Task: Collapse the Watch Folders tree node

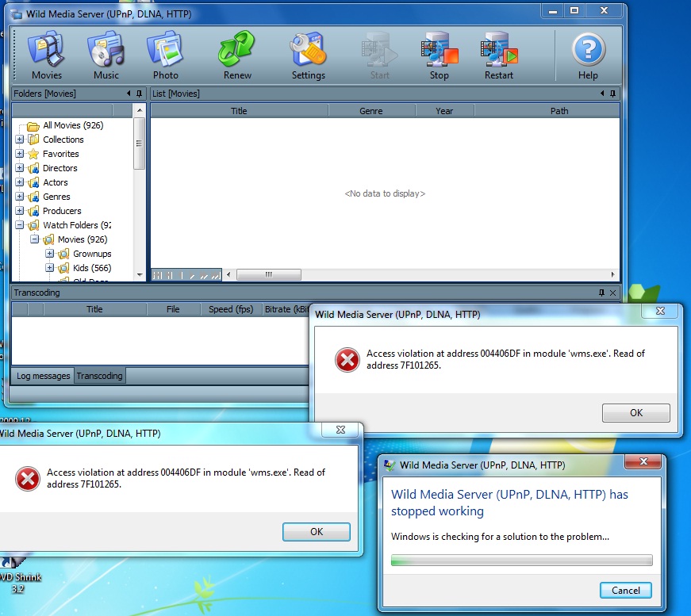Action: 19,225
